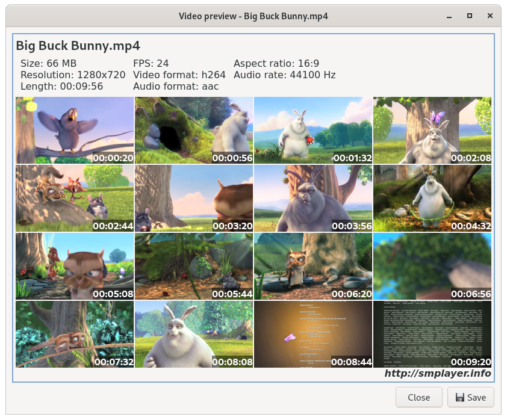
Task: Select the flying squirrel thumbnail at 00:07:32
Action: (75, 335)
